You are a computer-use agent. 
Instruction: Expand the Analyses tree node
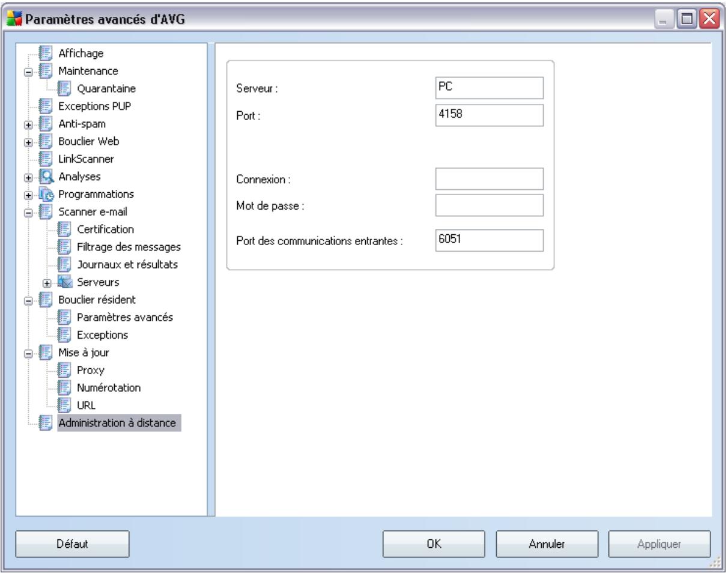click(28, 177)
